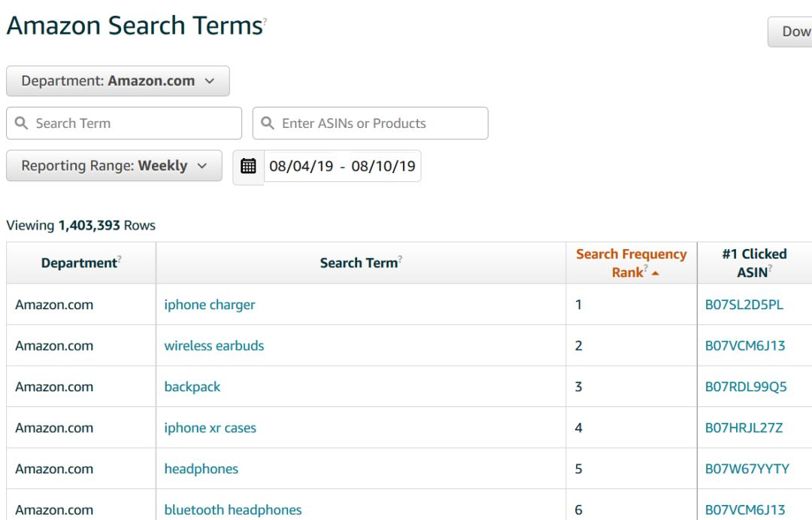Screen dimensions: 812x520
Task: Click the 'Viewing 1,403,393 Rows' text
Action: pos(80,226)
